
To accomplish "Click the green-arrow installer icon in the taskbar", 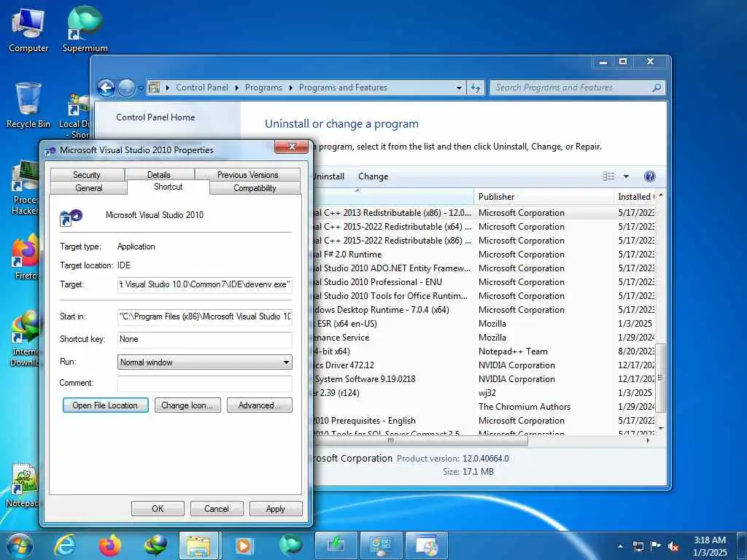I will [x=335, y=545].
